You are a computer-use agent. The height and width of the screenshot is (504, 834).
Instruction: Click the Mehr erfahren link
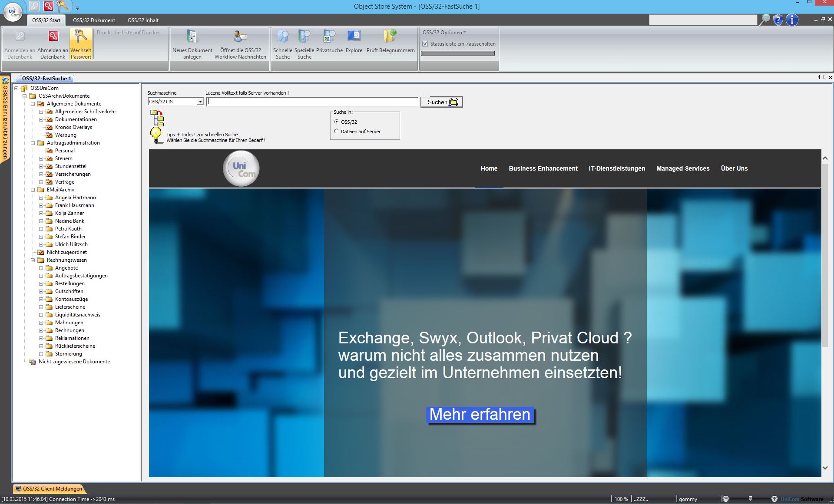(x=480, y=415)
